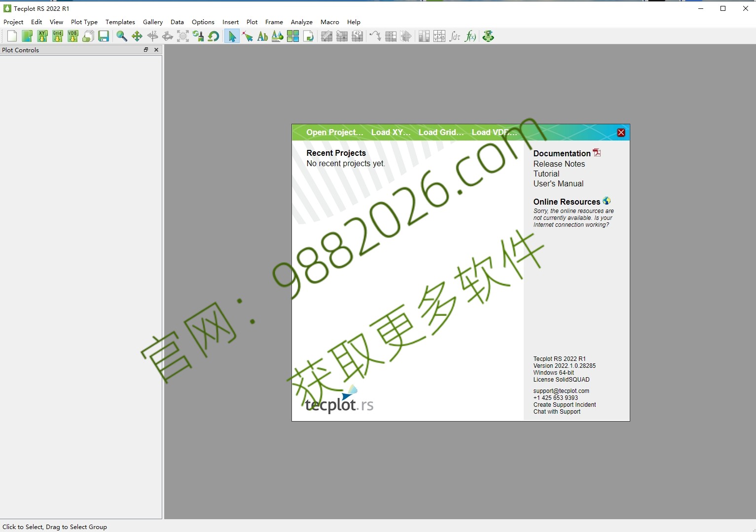
Task: Click the text color formatting icon
Action: point(278,36)
